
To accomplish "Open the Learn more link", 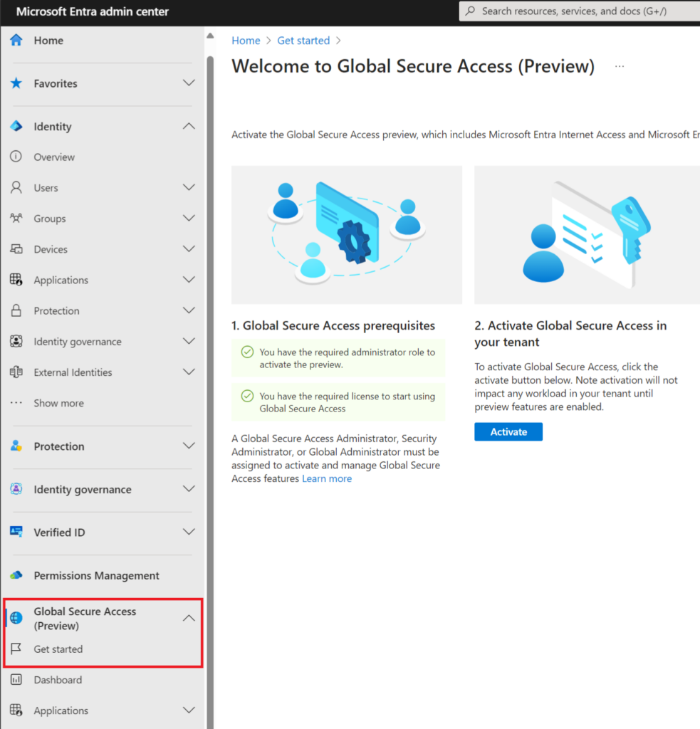I will [327, 478].
